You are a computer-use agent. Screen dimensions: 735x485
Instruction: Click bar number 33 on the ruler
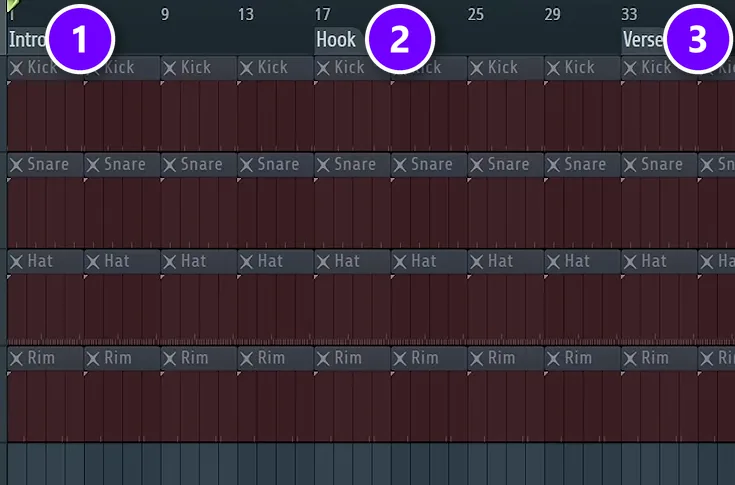[629, 15]
